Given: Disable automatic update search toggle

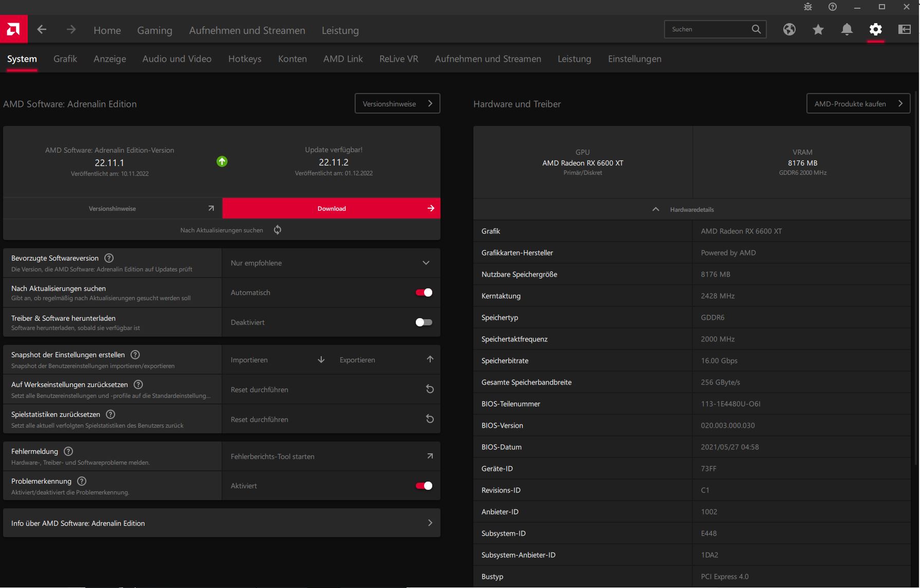Looking at the screenshot, I should click(x=424, y=292).
